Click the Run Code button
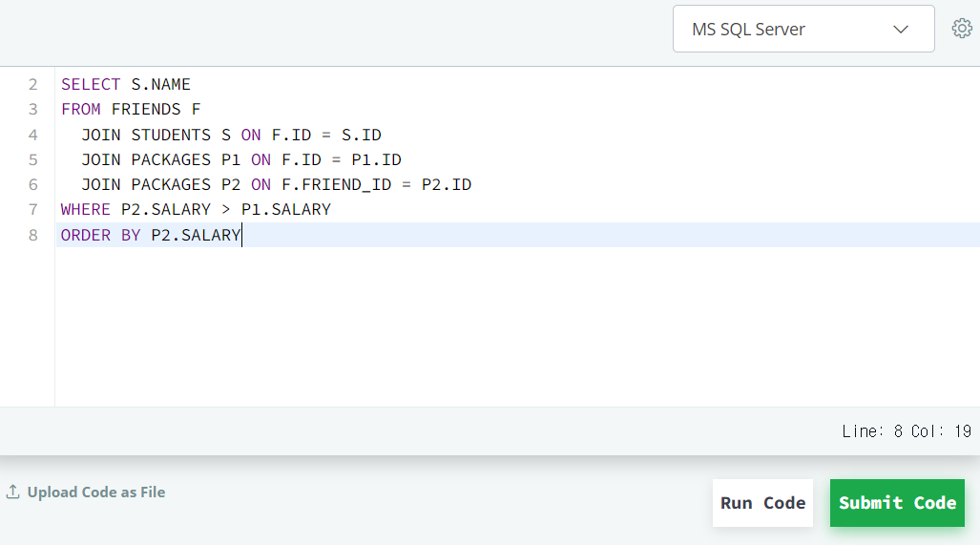The image size is (980, 545). [x=762, y=503]
